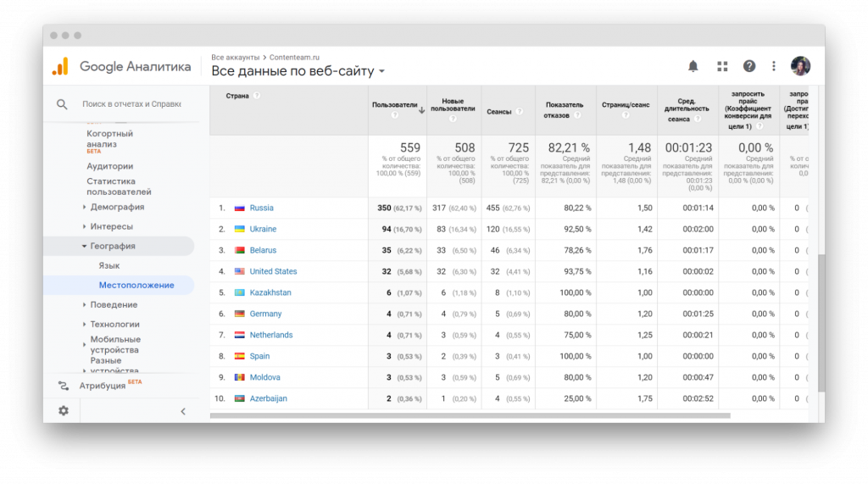Open the 'Все данные по веб-сайту' dropdown
Viewport: 868px width, 484px height.
[x=298, y=72]
